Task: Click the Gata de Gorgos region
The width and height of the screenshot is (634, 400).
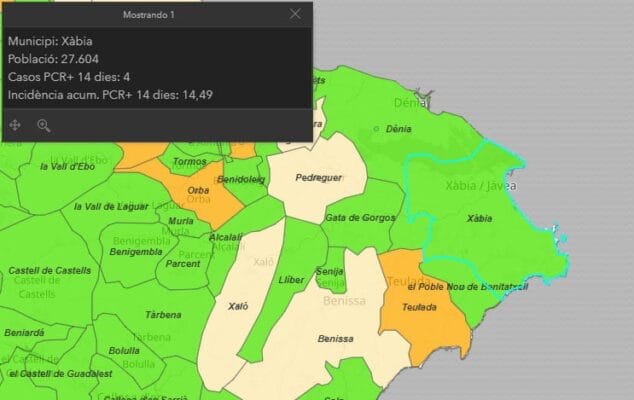Action: [360, 218]
